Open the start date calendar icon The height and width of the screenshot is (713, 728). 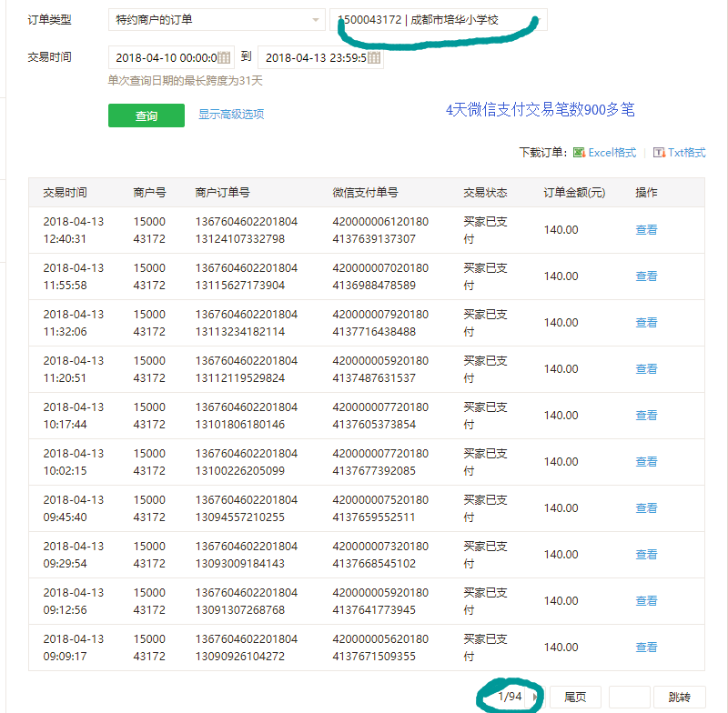point(224,57)
